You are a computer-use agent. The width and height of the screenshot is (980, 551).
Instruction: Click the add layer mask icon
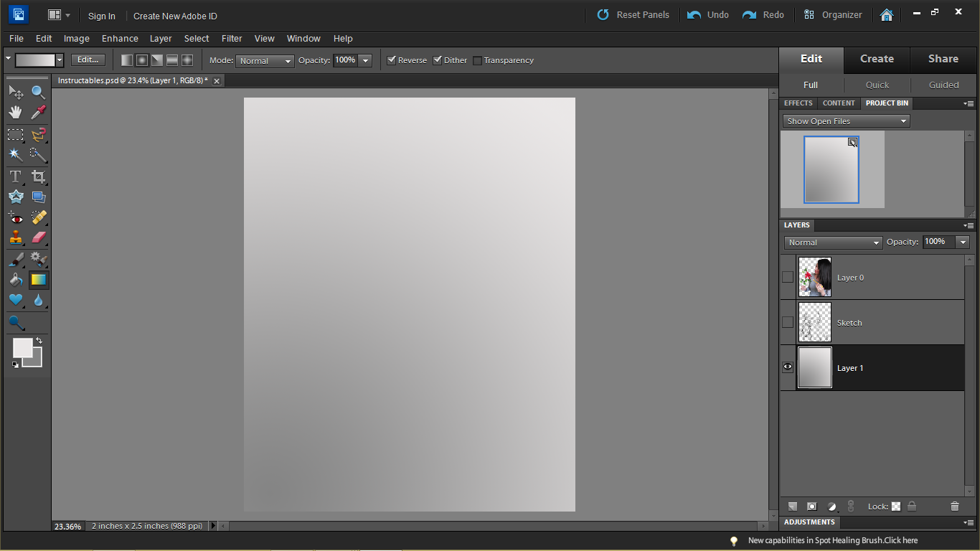coord(812,507)
